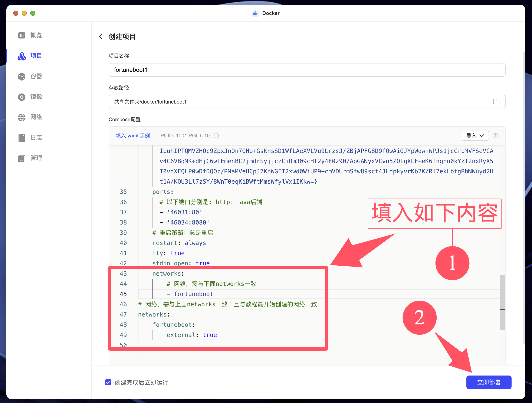Click the Network (网络) globe icon
This screenshot has width=532, height=403.
tap(22, 117)
